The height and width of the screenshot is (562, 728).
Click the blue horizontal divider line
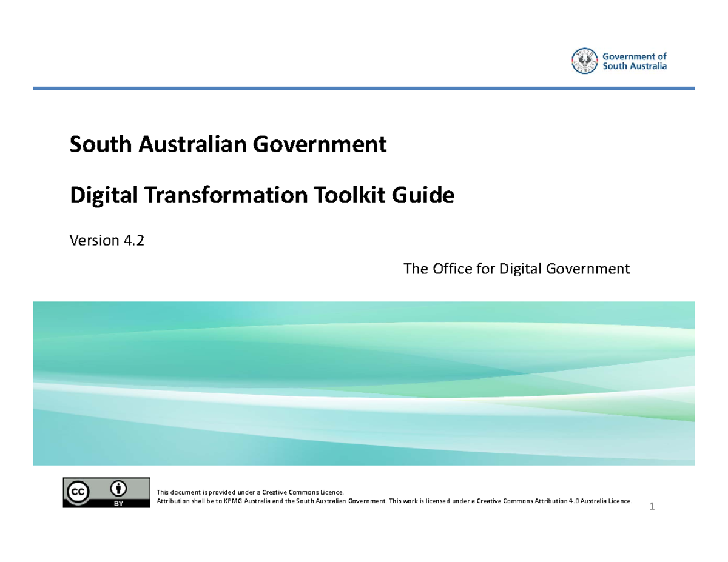click(x=364, y=88)
